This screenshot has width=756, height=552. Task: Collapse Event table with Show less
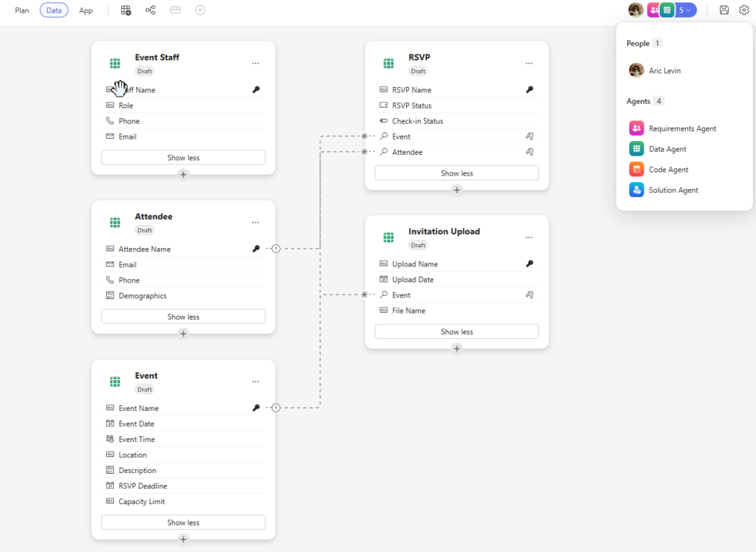click(183, 522)
